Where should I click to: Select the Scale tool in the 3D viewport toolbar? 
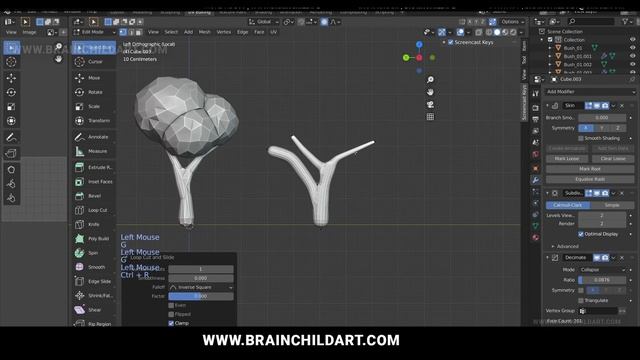point(94,106)
